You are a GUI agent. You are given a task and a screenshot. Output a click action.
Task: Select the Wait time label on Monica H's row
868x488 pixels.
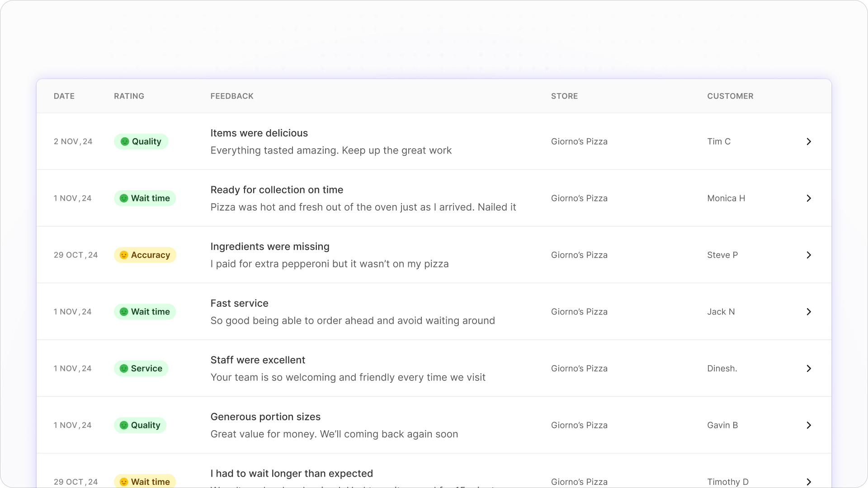151,198
